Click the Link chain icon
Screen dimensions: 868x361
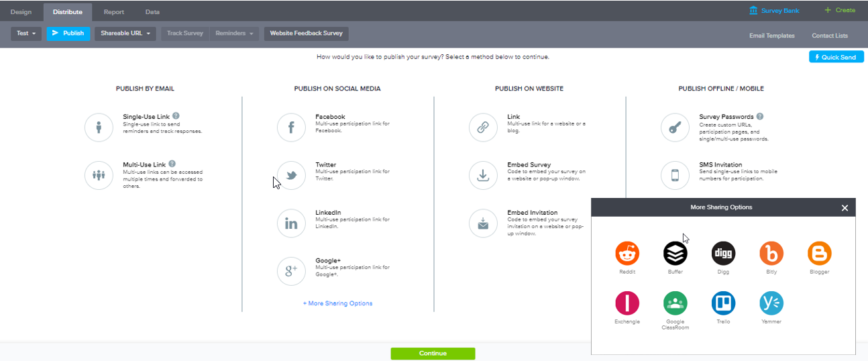pos(483,127)
